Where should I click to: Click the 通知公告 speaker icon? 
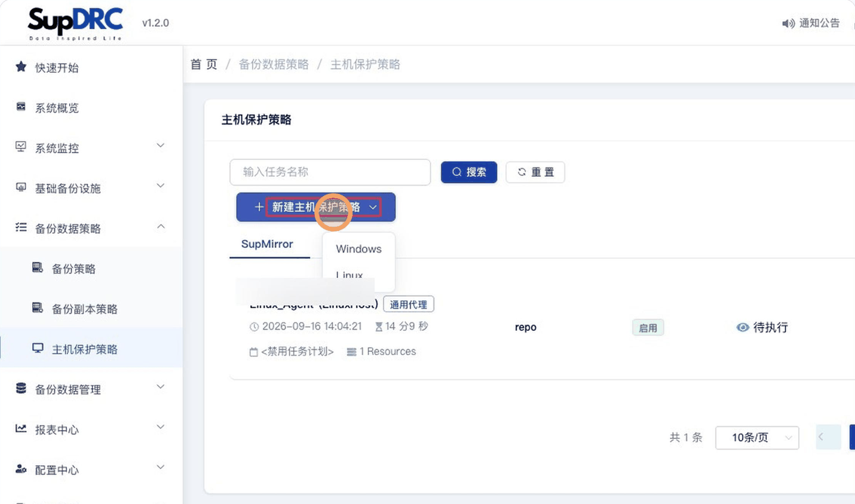788,24
